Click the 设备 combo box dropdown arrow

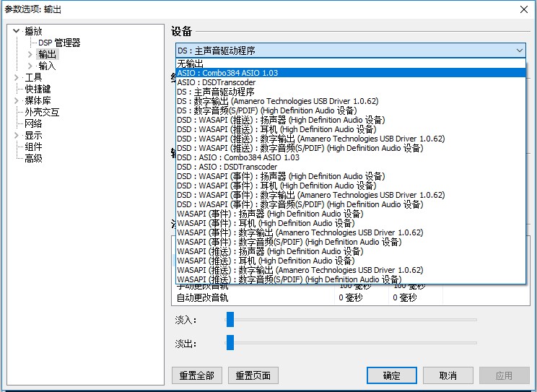pos(520,51)
